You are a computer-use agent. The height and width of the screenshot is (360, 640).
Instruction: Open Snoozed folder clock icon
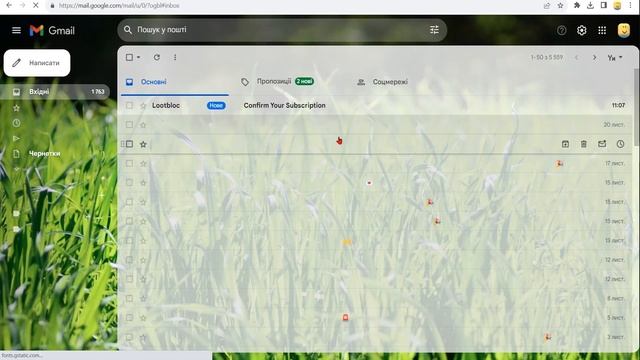tap(16, 123)
